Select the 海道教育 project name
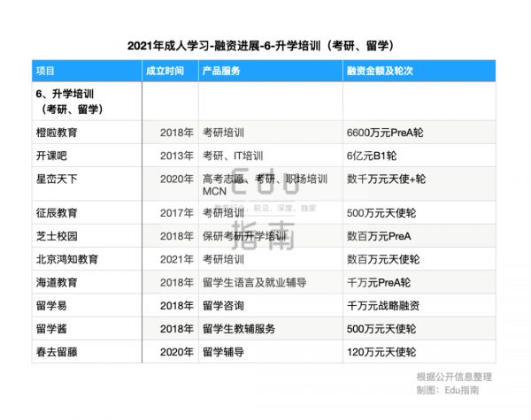531x420 pixels. click(56, 283)
